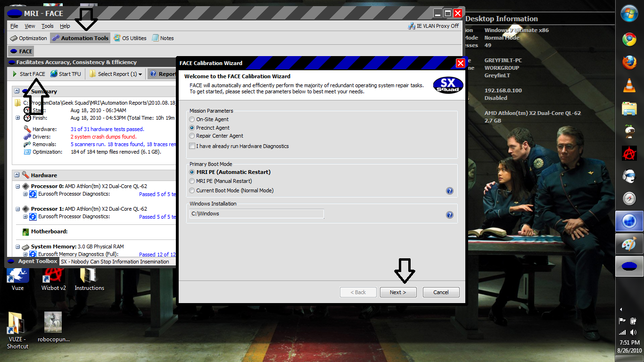Switch to the OS Utilities tab

tap(130, 38)
